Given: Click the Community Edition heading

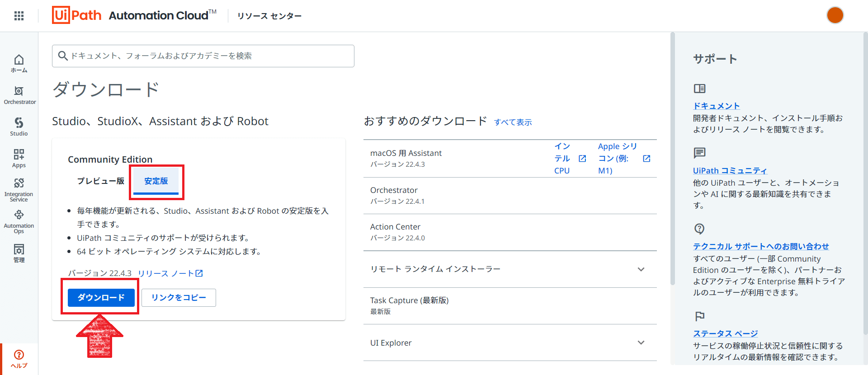Looking at the screenshot, I should [x=110, y=159].
